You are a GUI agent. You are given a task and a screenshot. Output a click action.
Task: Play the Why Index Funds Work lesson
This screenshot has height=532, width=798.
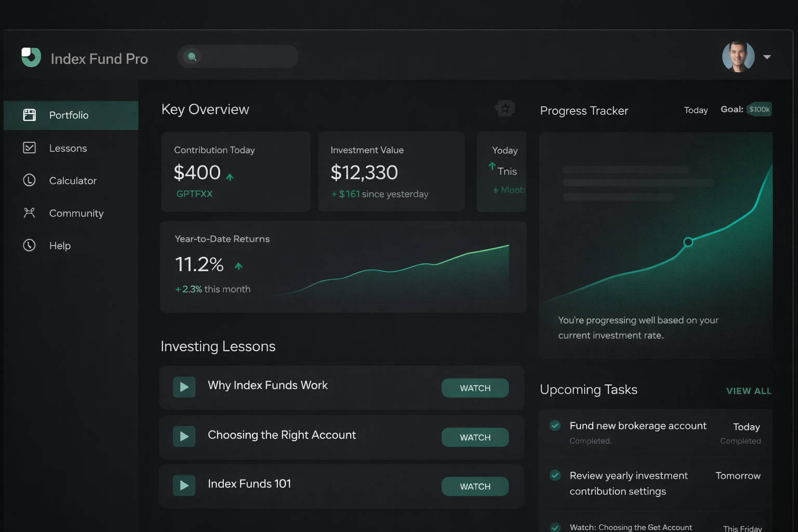click(x=184, y=387)
